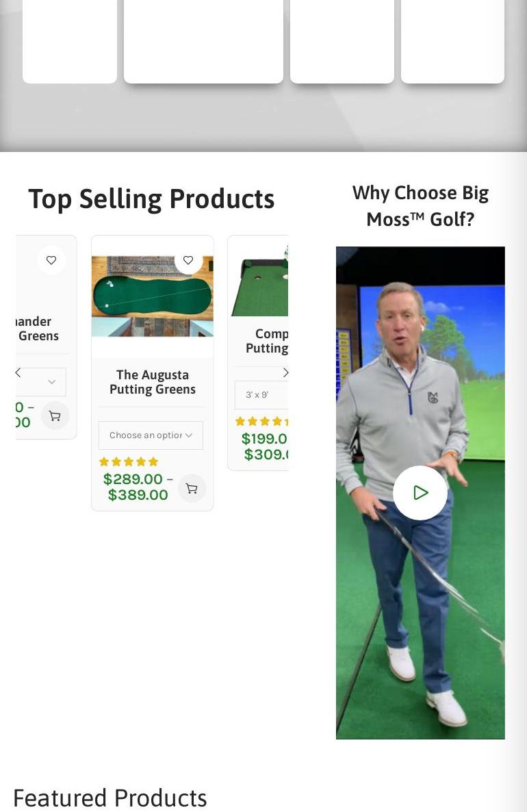Open the Comp Putting product title link

coord(267,341)
